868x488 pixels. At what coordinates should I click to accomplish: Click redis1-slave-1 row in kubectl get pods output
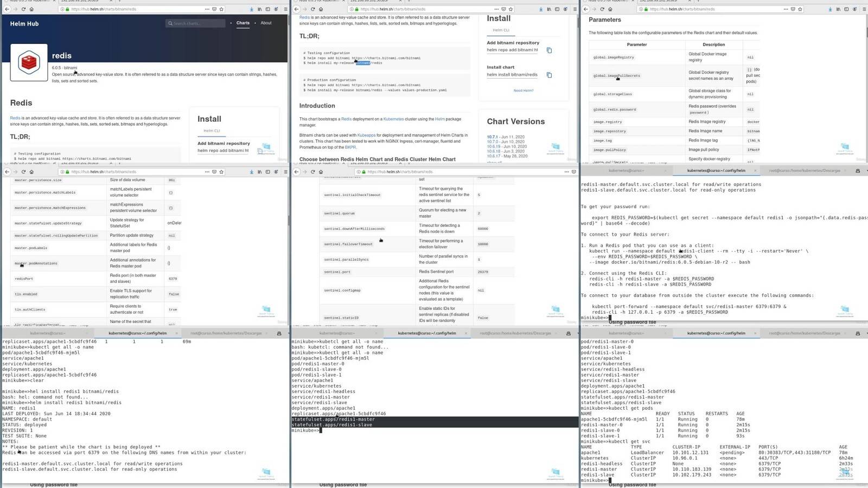click(x=666, y=436)
